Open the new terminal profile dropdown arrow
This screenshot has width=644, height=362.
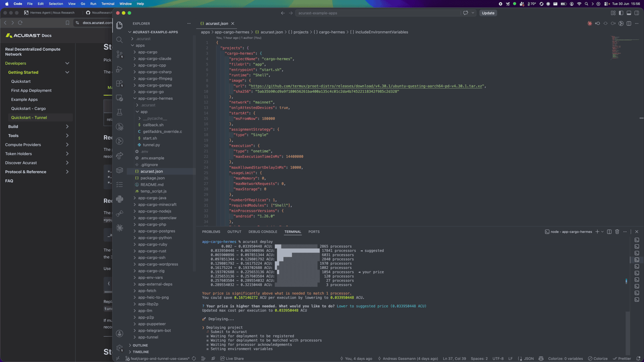pos(603,232)
